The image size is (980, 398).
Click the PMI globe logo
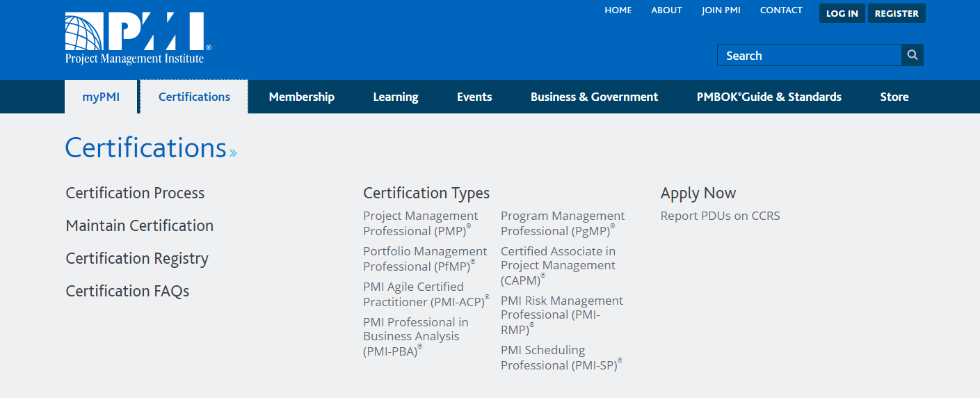(138, 38)
